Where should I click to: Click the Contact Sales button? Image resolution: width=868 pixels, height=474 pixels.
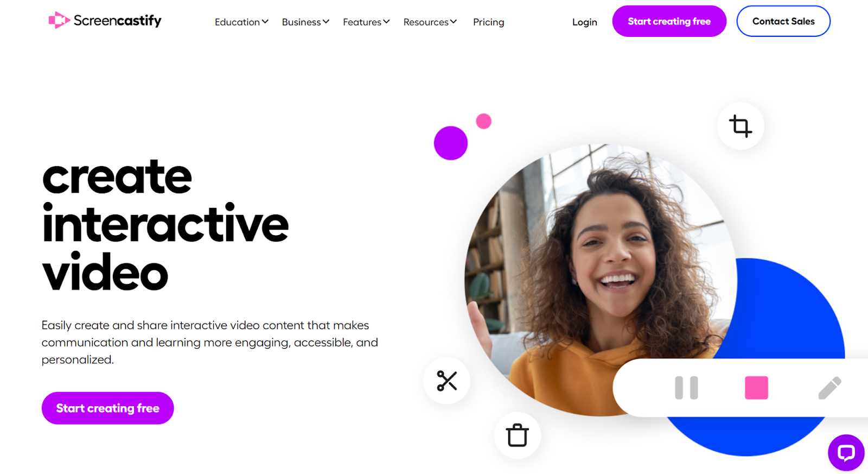pos(783,21)
